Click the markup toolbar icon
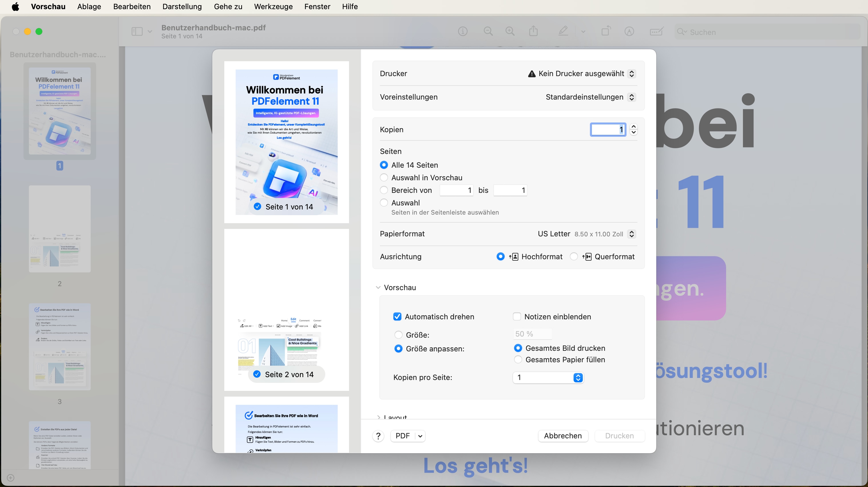The height and width of the screenshot is (487, 868). pyautogui.click(x=629, y=32)
